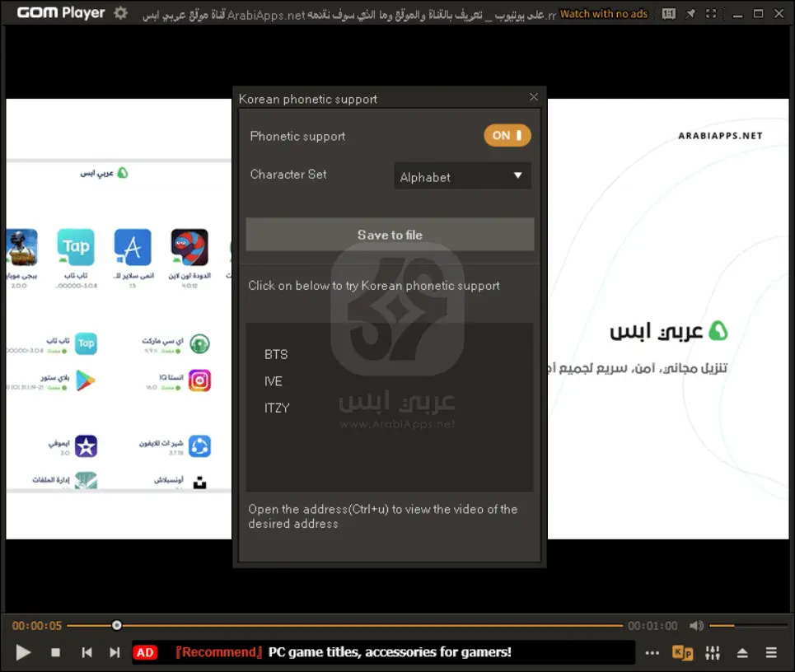Pin the player window on top
Image resolution: width=795 pixels, height=672 pixels.
(690, 14)
